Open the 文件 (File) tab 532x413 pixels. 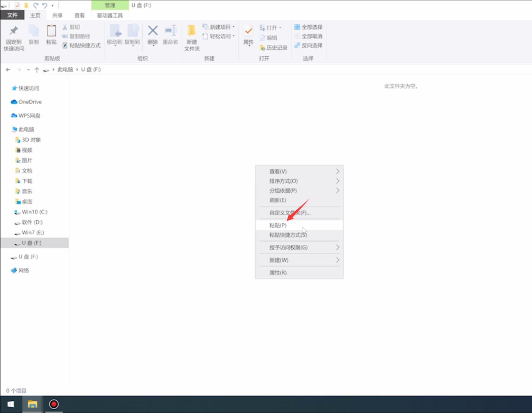tap(12, 15)
